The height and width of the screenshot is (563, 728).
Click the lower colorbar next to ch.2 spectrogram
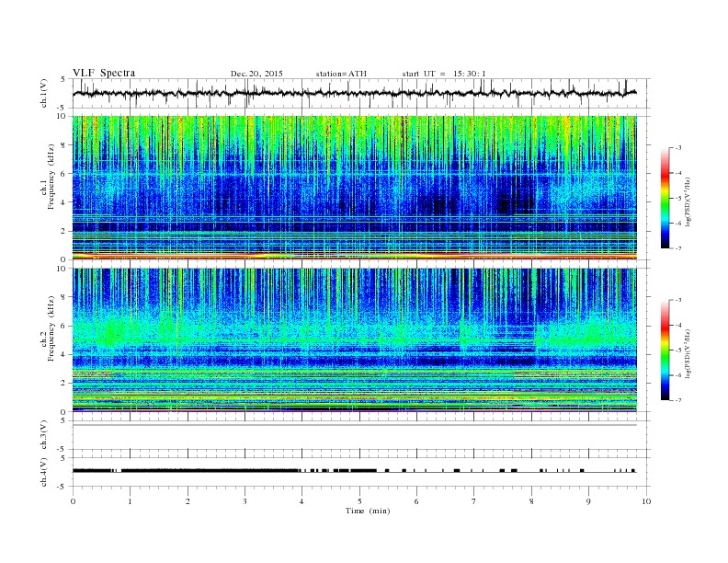click(665, 350)
